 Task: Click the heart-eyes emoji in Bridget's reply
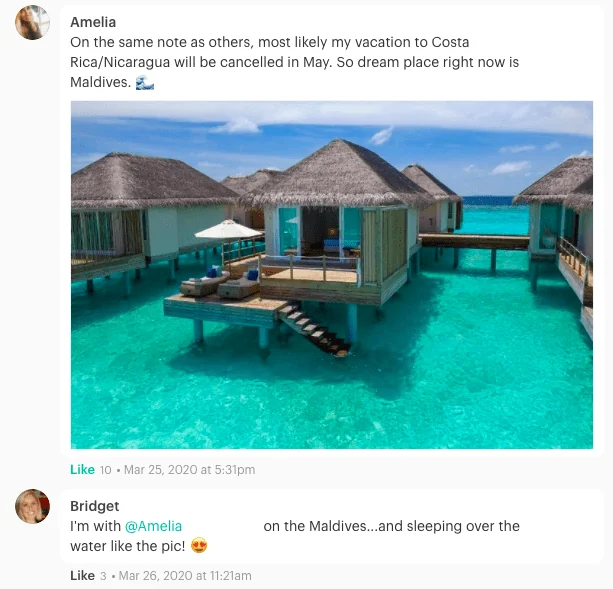click(198, 546)
